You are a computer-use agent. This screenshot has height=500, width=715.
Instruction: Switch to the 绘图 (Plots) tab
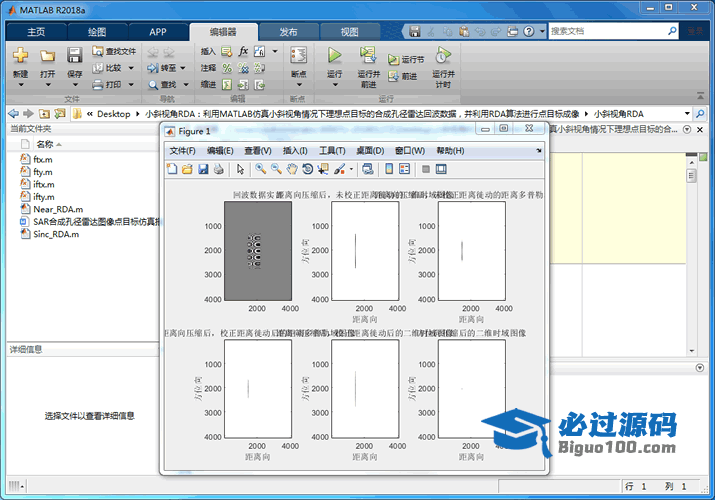[x=97, y=32]
